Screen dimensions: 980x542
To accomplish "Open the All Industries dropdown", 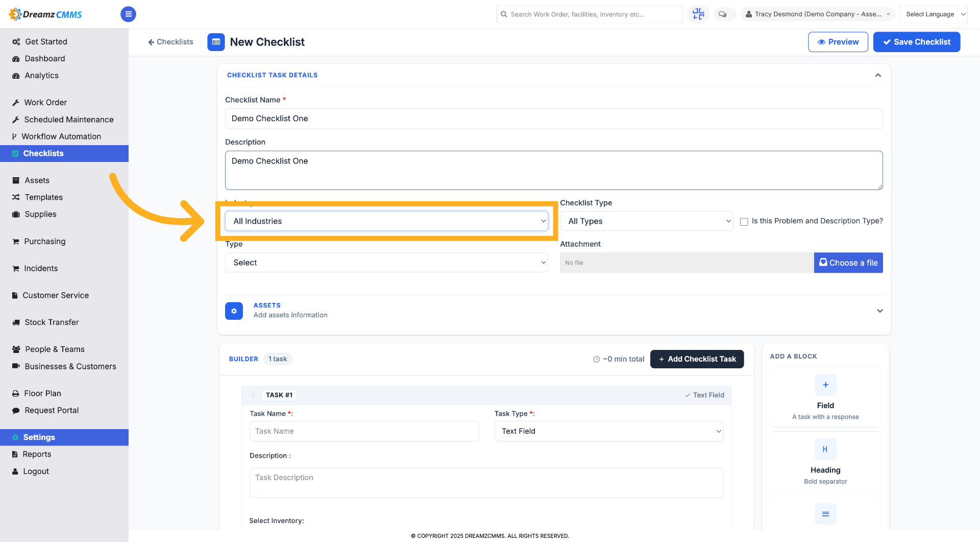I will (x=386, y=221).
